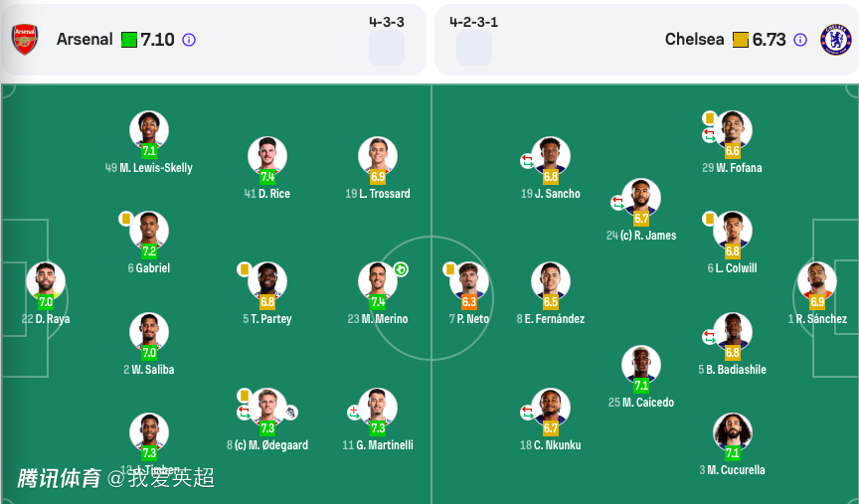Click the substitution icon on G. Martinelli

coord(354,412)
